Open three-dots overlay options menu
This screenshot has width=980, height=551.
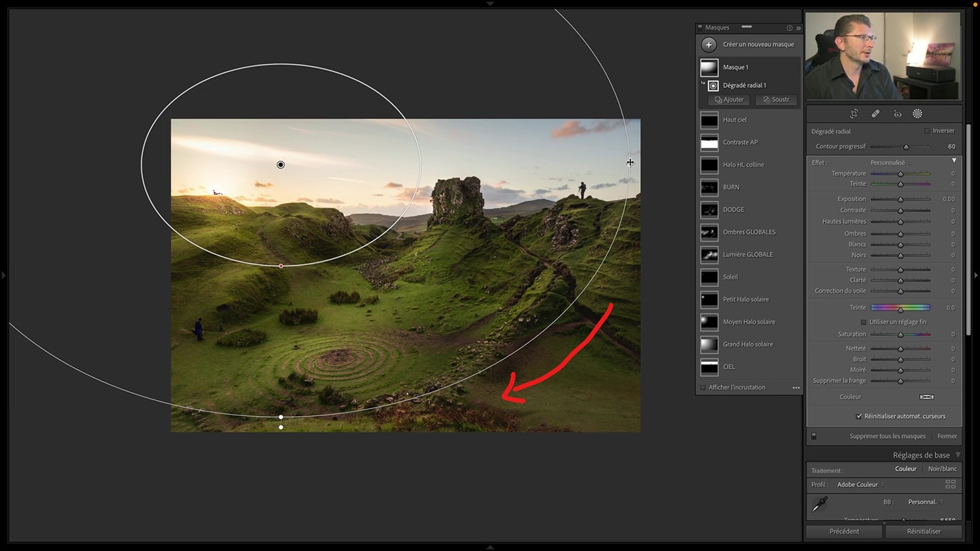[796, 388]
